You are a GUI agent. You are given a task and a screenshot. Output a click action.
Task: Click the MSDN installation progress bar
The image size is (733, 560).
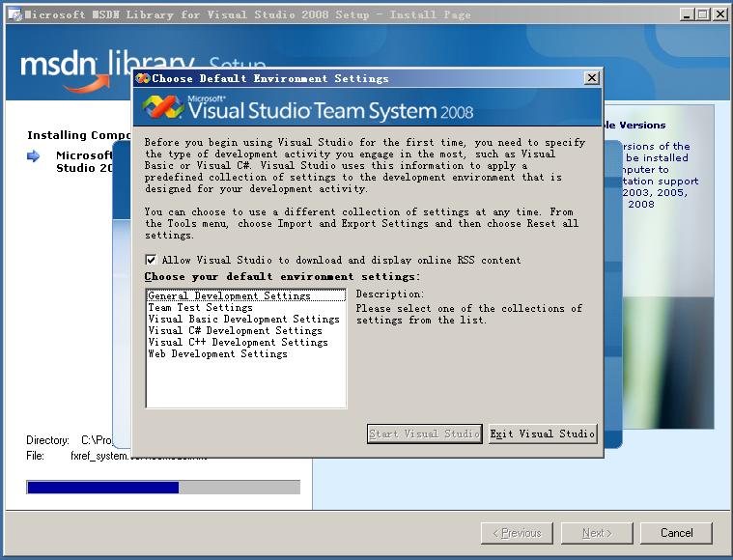pos(163,487)
